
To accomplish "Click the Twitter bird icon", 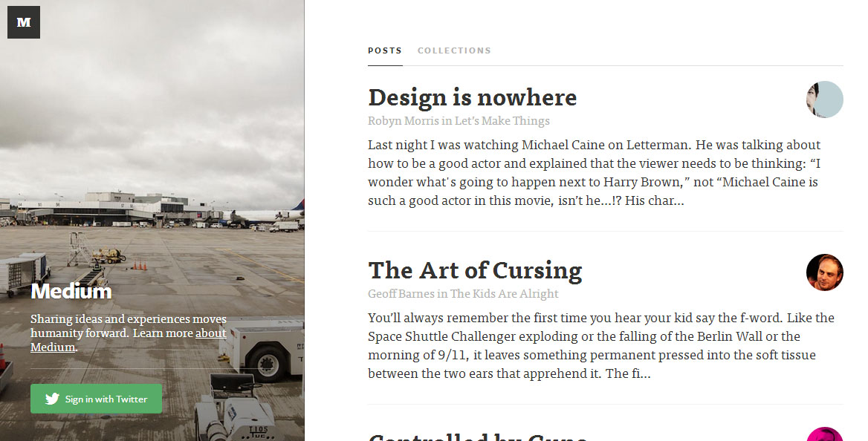I will coord(52,399).
